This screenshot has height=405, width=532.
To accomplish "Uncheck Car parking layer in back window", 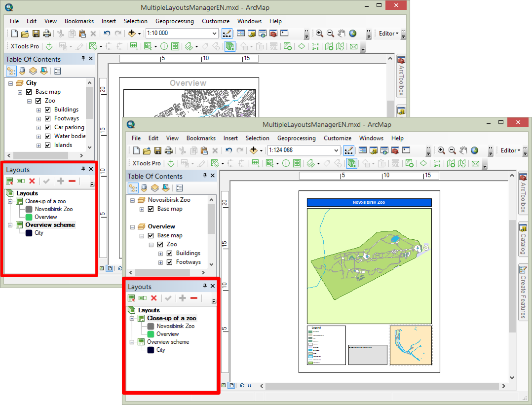I will [48, 127].
